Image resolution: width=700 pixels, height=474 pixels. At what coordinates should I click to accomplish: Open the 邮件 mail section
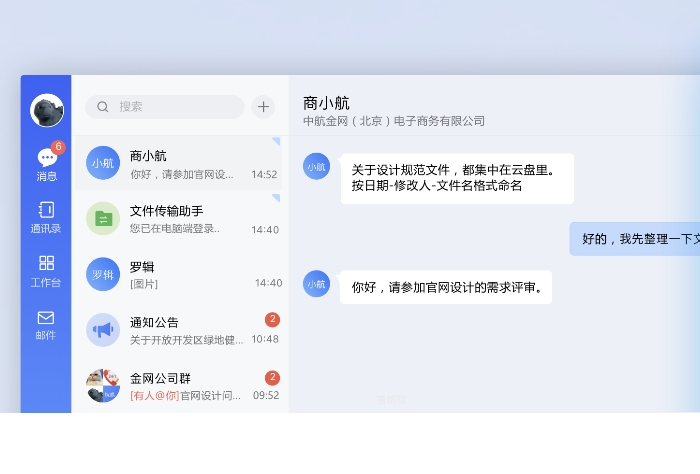pos(46,325)
